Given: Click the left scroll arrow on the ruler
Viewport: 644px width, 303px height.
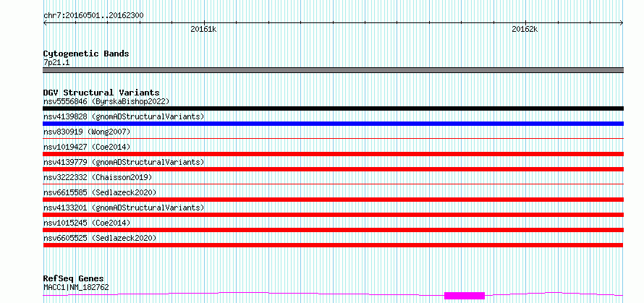Looking at the screenshot, I should pos(45,23).
